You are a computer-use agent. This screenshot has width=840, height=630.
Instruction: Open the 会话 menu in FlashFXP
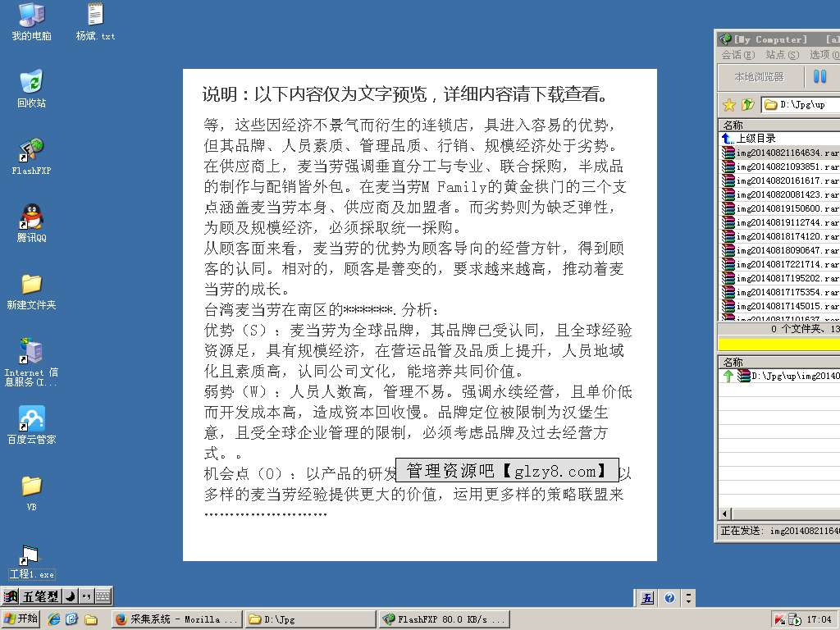737,55
